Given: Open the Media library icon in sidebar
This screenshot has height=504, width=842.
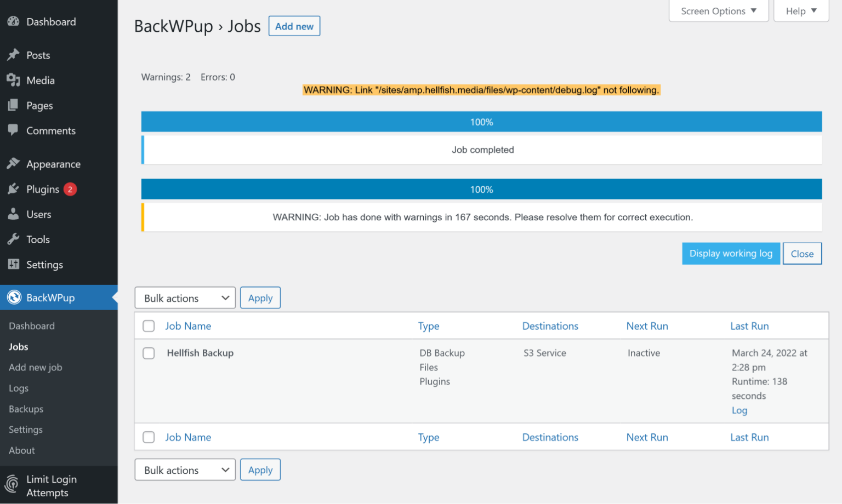Looking at the screenshot, I should (14, 80).
